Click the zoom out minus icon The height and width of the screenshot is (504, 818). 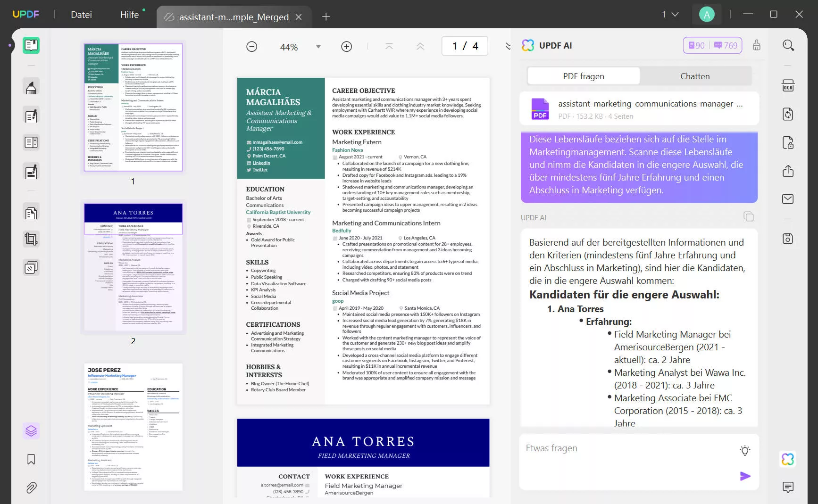(x=252, y=47)
